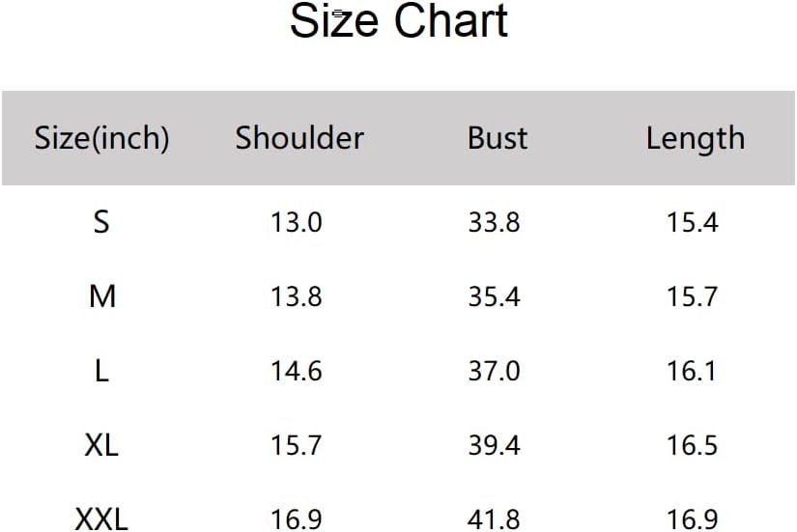
Task: Click shoulder value 13.0 for size S
Action: coord(296,223)
